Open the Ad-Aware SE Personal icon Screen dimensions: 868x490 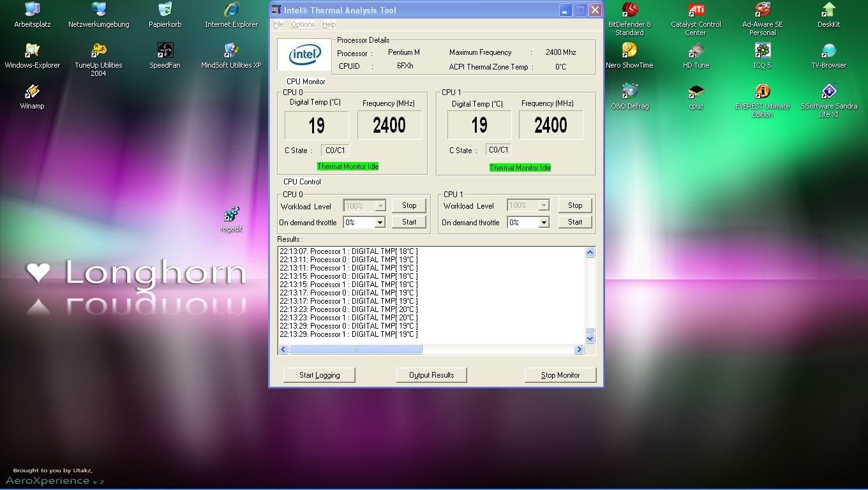pos(762,19)
